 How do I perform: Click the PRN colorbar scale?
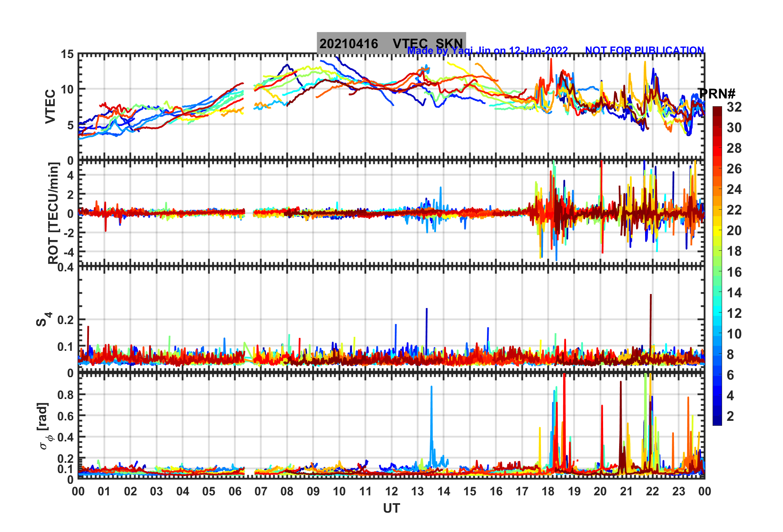pyautogui.click(x=718, y=266)
